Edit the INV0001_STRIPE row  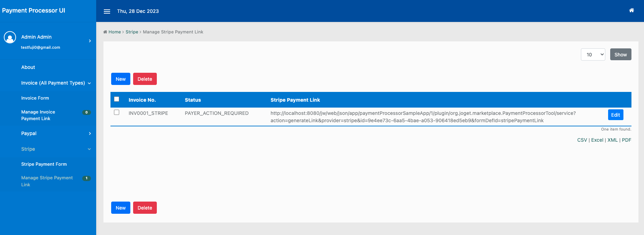(616, 115)
